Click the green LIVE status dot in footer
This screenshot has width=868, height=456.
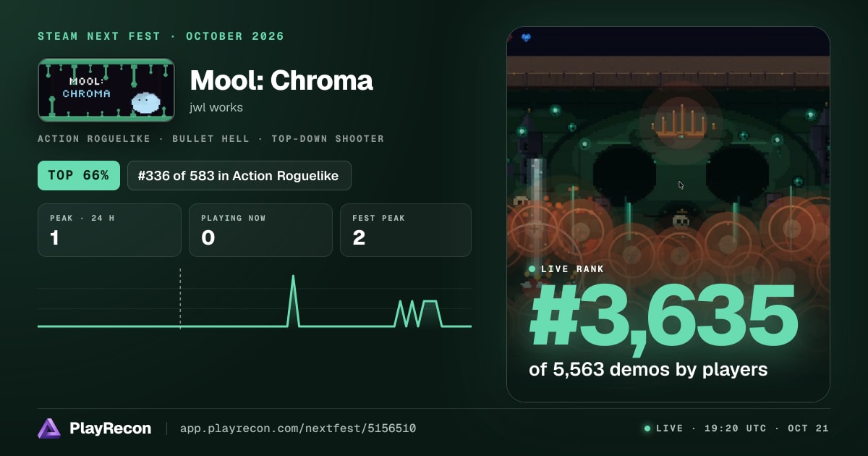pyautogui.click(x=647, y=428)
